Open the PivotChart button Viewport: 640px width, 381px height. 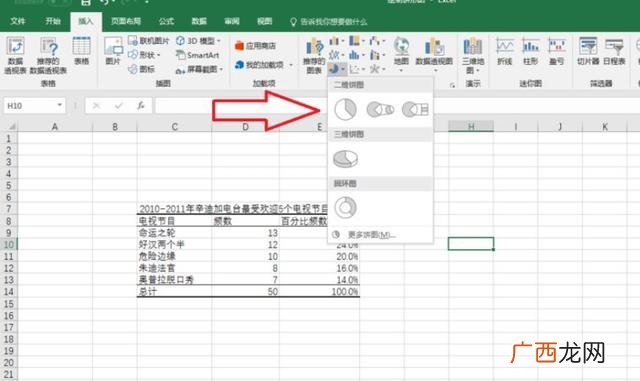pos(434,54)
